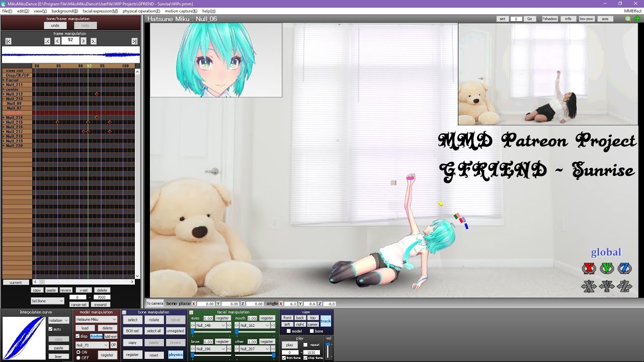Expand the Facial track group
Image resolution: width=644 pixels, height=362 pixels.
[x=4, y=80]
